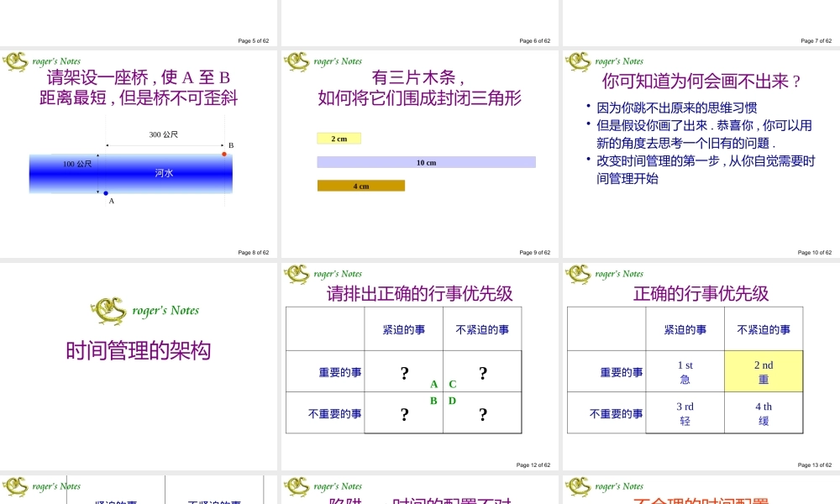Select the yellow '2 cm' wood strip
This screenshot has height=504, width=840.
[339, 139]
